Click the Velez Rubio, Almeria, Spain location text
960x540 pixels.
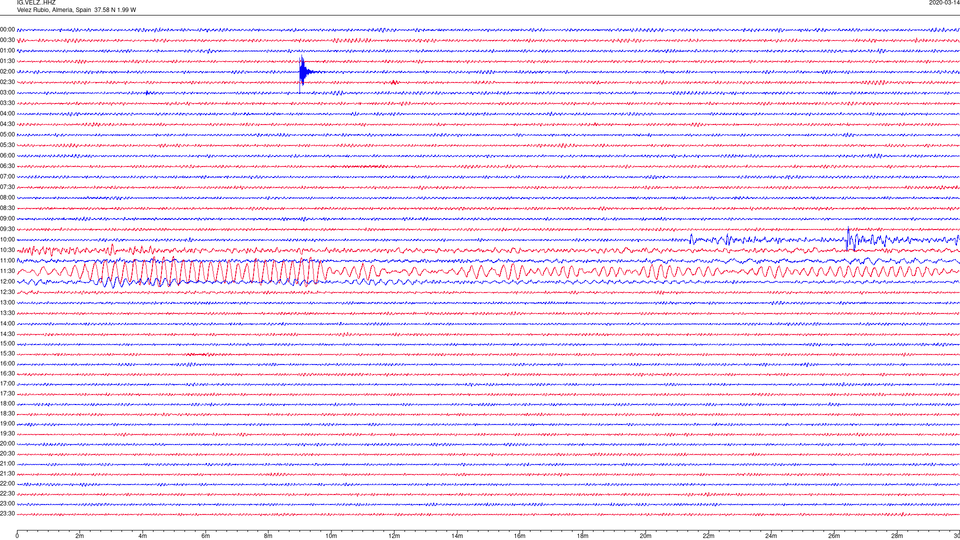pyautogui.click(x=54, y=10)
